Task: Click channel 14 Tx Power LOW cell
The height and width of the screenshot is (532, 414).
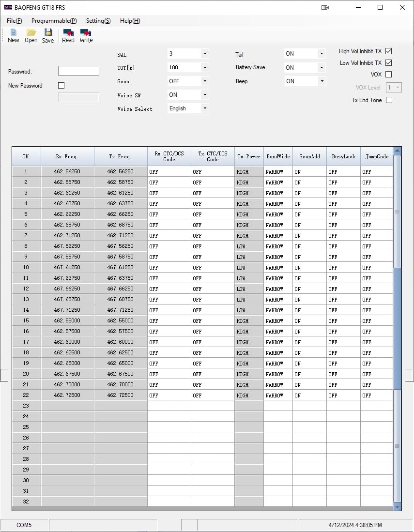Action: click(x=249, y=310)
